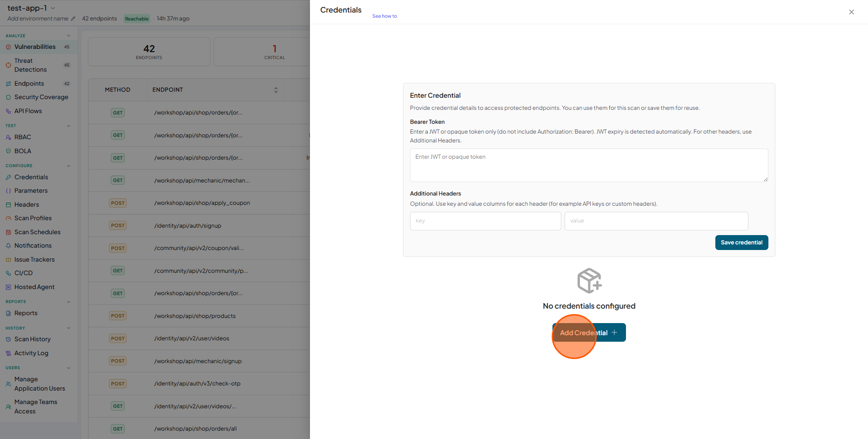The width and height of the screenshot is (868, 439).
Task: Select the /workshop/api/mechanic/mechan... endpoint row
Action: click(x=199, y=181)
